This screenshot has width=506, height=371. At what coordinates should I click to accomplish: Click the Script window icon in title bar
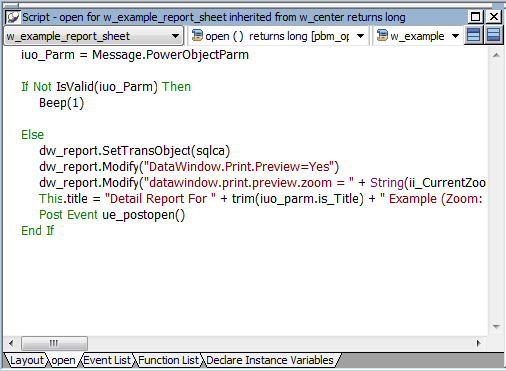pos(12,17)
